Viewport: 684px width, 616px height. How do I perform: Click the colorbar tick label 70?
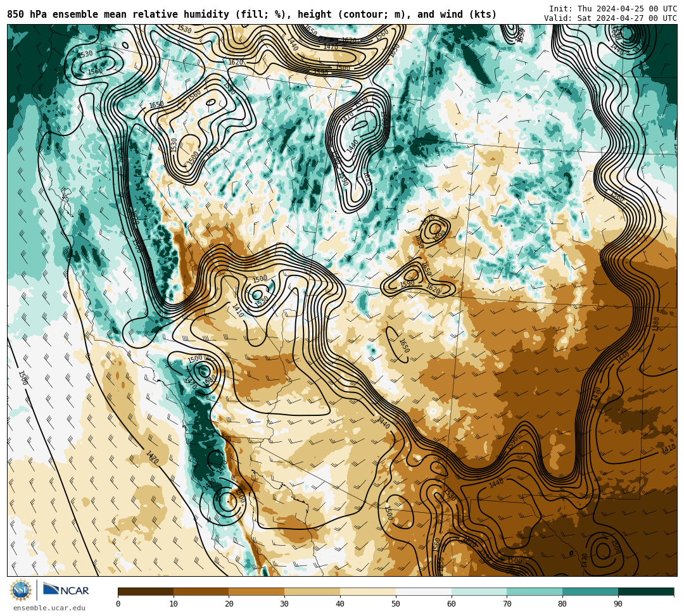pyautogui.click(x=507, y=604)
